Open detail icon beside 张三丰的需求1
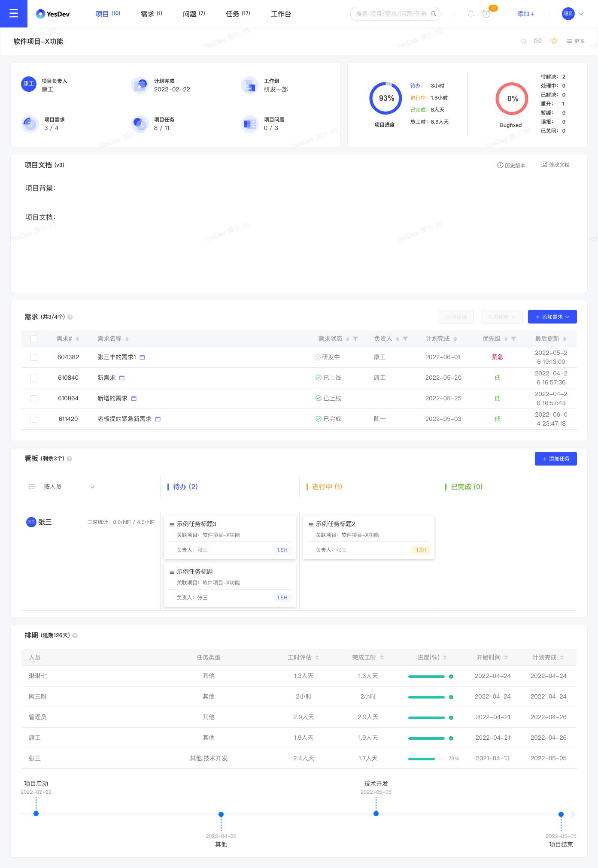This screenshot has height=868, width=598. tap(143, 357)
